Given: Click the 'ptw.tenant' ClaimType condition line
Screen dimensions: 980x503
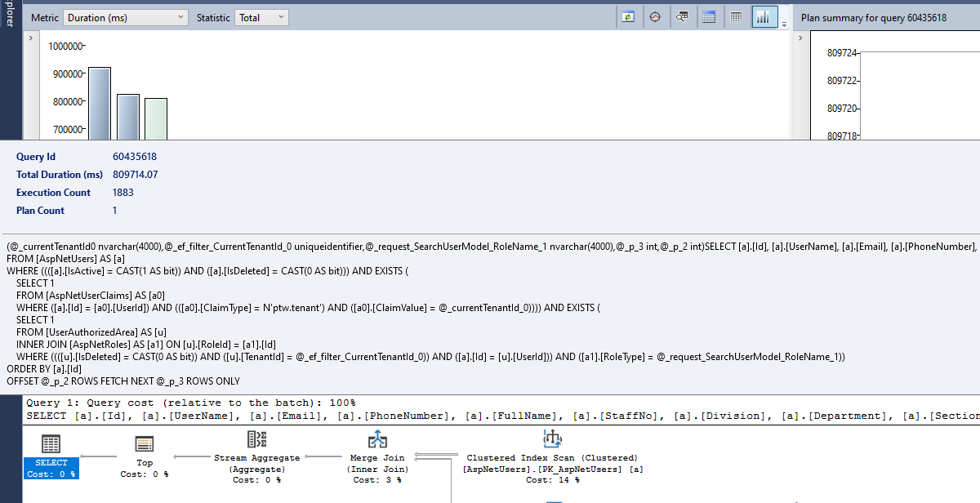Looking at the screenshot, I should 308,307.
